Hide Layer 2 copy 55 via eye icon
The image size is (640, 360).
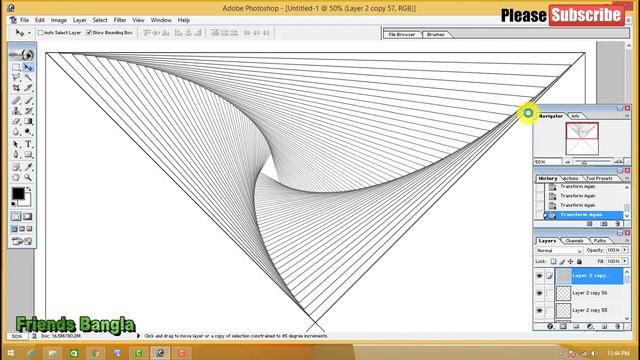[x=539, y=311]
